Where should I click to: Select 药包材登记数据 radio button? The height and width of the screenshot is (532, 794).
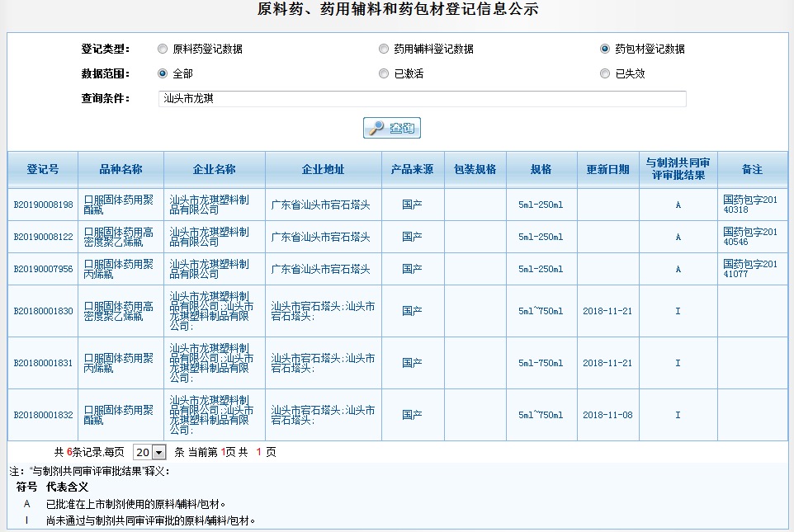pos(605,49)
